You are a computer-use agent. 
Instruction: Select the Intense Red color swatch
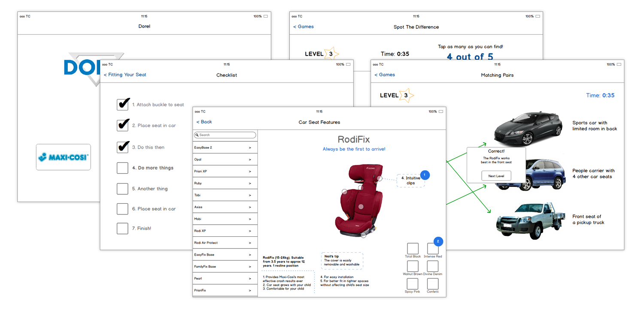coord(433,248)
